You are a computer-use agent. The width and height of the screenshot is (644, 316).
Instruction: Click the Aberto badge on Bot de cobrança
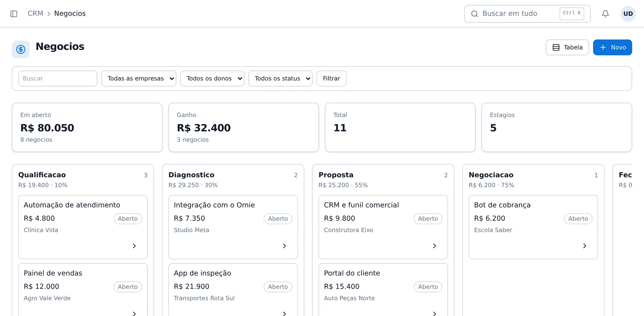pos(578,219)
